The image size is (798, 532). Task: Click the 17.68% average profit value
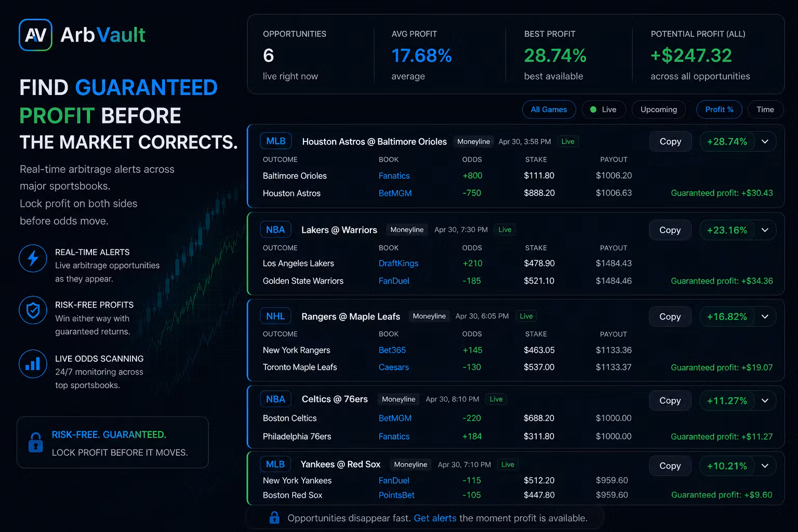click(421, 56)
